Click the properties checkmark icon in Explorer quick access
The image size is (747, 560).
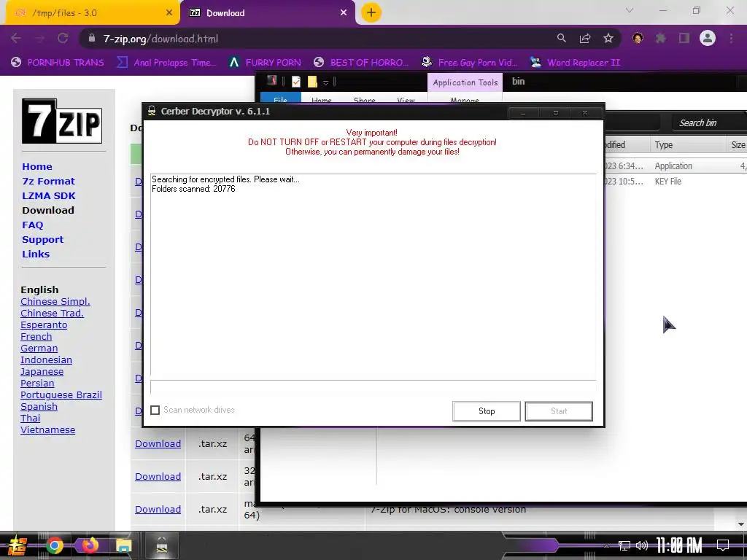coord(296,82)
